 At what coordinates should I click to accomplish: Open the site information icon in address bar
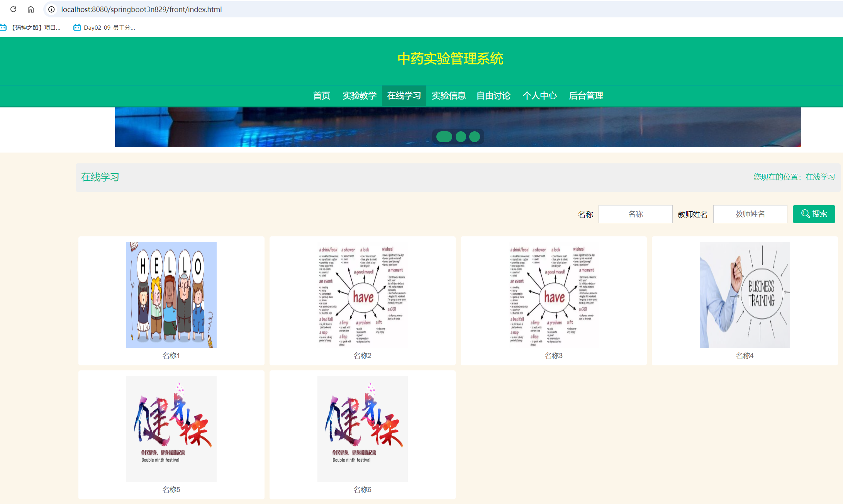(51, 9)
